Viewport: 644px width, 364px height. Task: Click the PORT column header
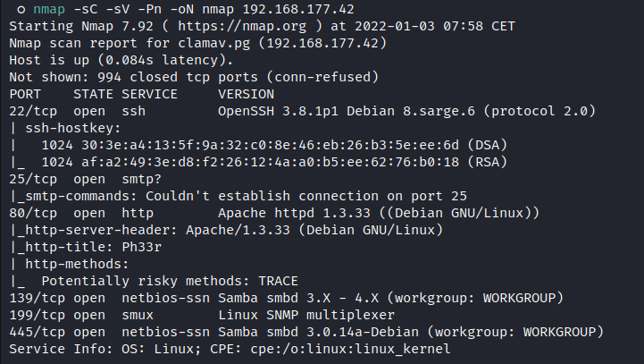pyautogui.click(x=25, y=92)
